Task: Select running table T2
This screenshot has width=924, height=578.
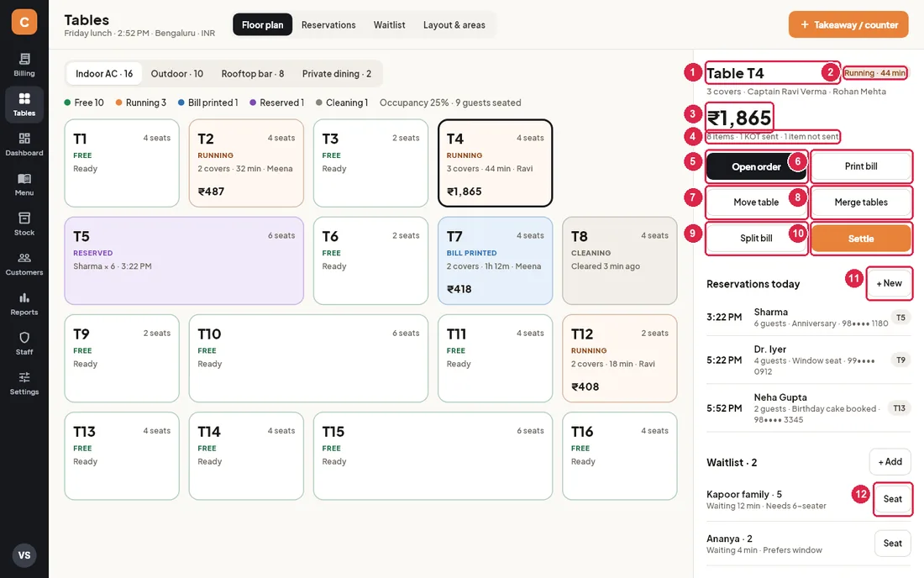Action: point(246,163)
